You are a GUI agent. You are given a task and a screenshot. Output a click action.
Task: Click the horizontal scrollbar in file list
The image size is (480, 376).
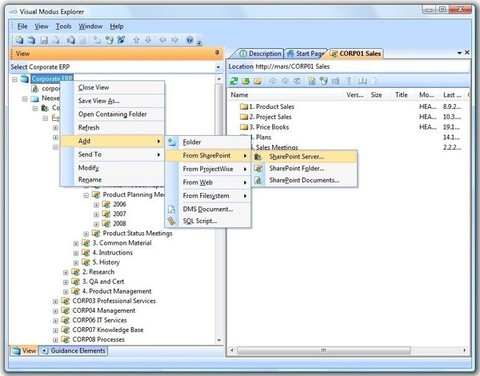tap(323, 350)
